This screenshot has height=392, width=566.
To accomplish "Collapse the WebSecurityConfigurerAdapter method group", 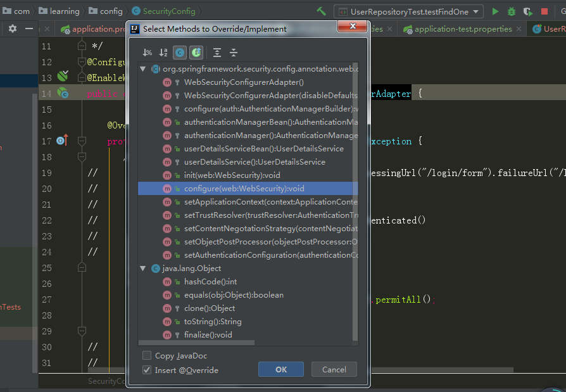I will [142, 68].
